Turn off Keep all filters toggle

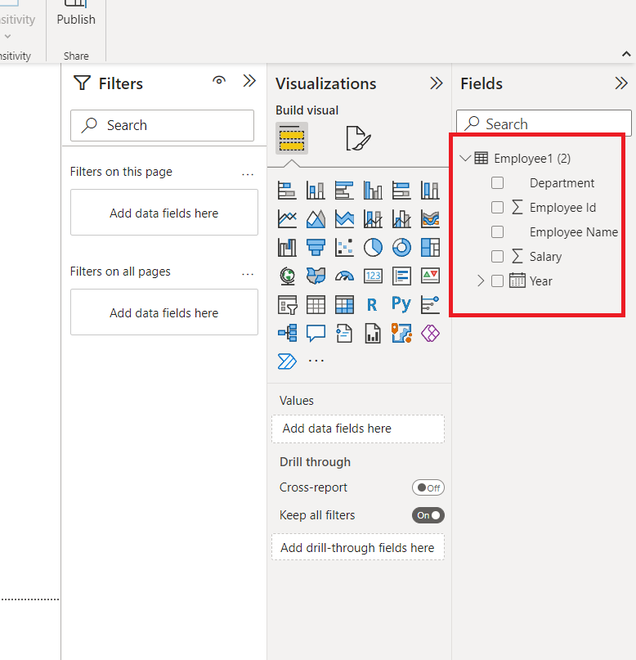(428, 515)
